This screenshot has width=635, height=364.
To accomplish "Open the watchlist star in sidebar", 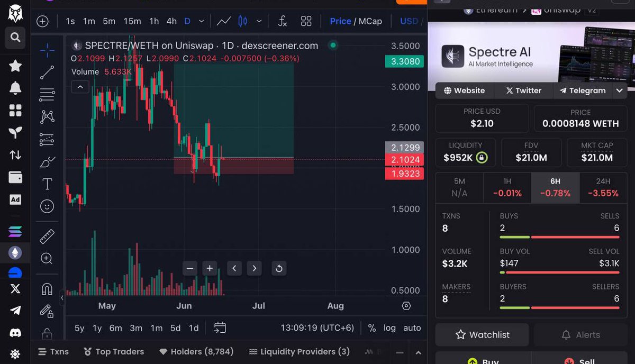I will (15, 66).
